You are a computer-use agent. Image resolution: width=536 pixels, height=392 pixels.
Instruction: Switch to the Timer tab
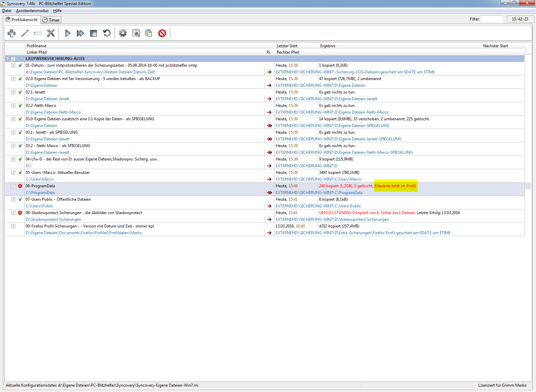(51, 20)
